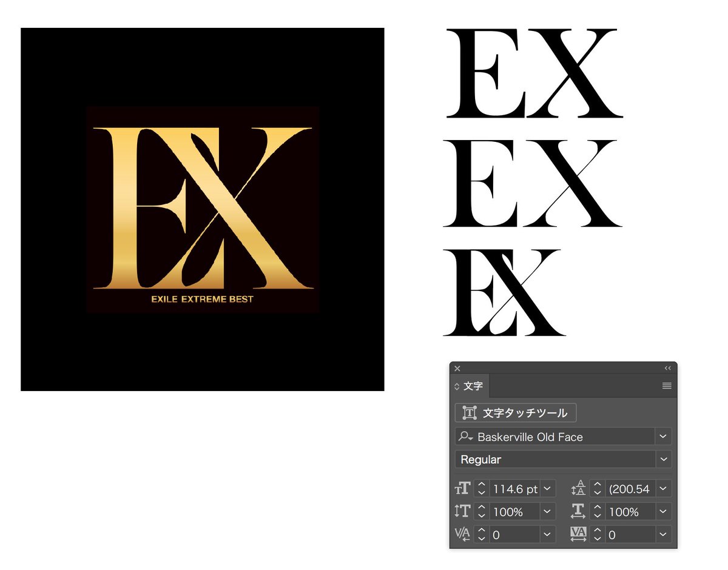Image resolution: width=728 pixels, height=570 pixels.
Task: Click the tracking VA icon
Action: coord(578,535)
